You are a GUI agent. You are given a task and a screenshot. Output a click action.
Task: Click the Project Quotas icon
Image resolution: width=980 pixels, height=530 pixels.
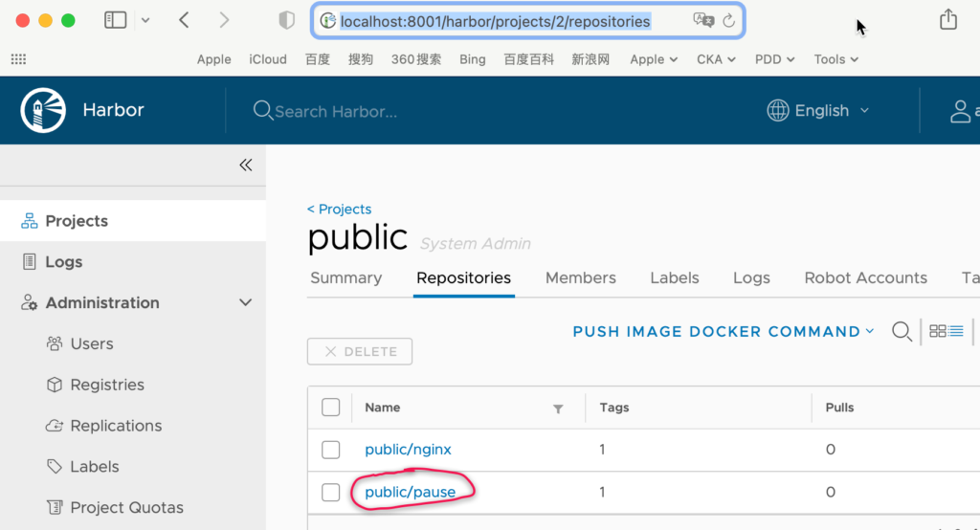(55, 507)
